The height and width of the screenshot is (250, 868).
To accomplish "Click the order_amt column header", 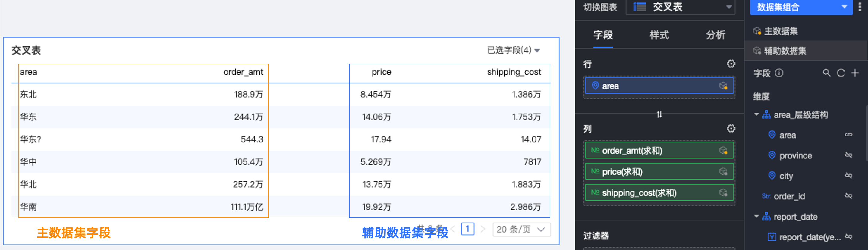I will pos(243,72).
